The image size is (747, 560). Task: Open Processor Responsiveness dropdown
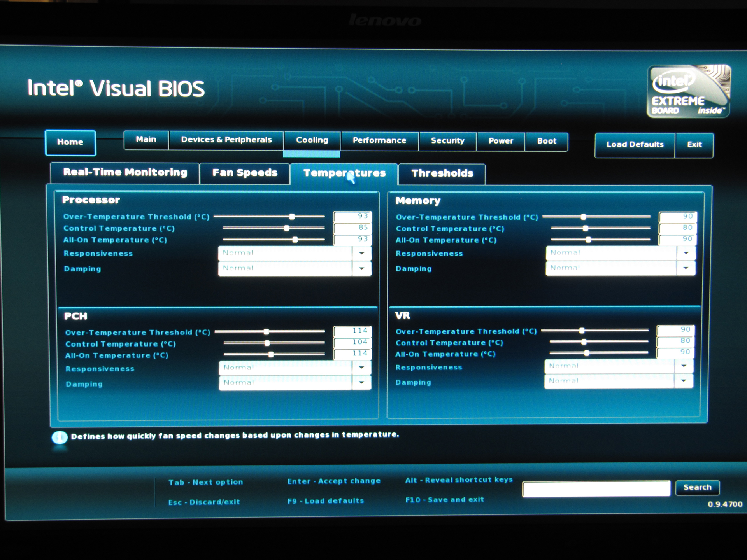pyautogui.click(x=295, y=253)
